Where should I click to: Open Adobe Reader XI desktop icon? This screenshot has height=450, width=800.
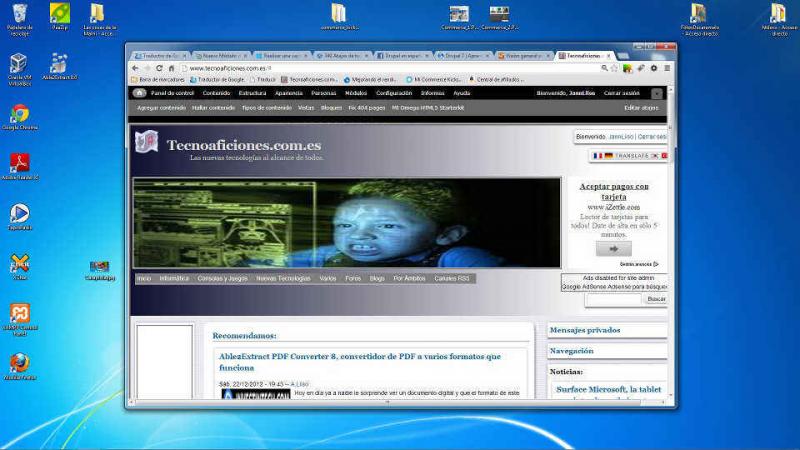pyautogui.click(x=20, y=166)
